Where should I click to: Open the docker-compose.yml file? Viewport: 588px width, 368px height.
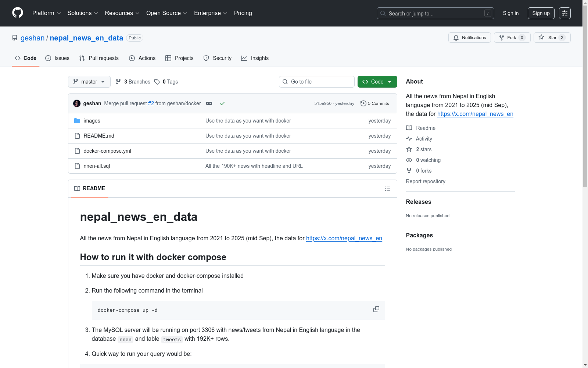(x=107, y=151)
